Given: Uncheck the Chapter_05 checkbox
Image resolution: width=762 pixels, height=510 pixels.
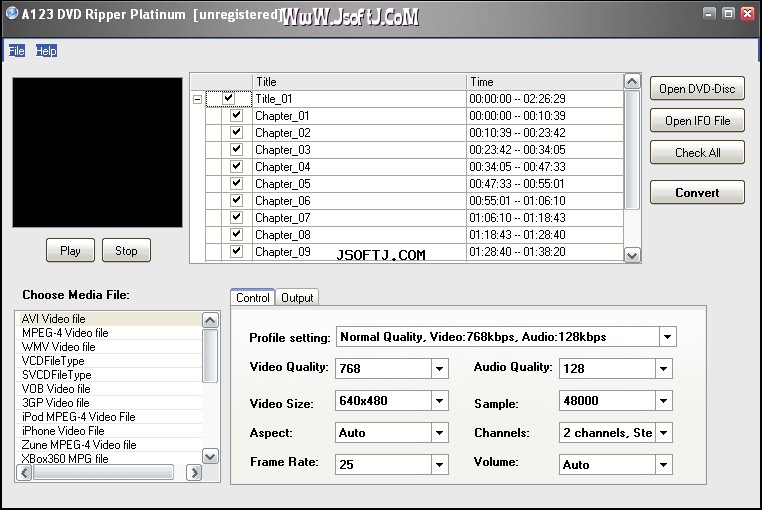Looking at the screenshot, I should pyautogui.click(x=236, y=183).
